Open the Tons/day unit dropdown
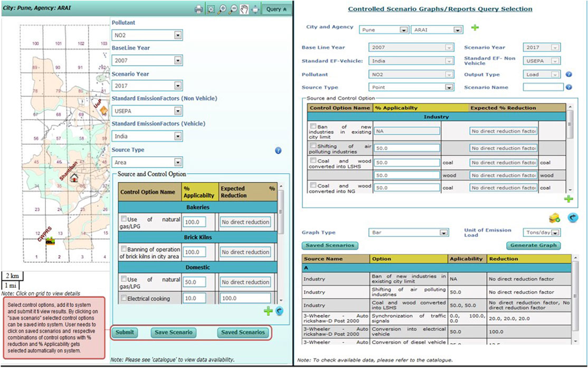This screenshot has width=588, height=368. 542,233
